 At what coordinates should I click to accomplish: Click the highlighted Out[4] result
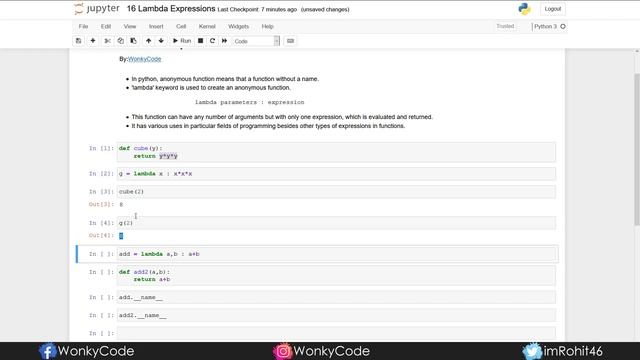121,236
